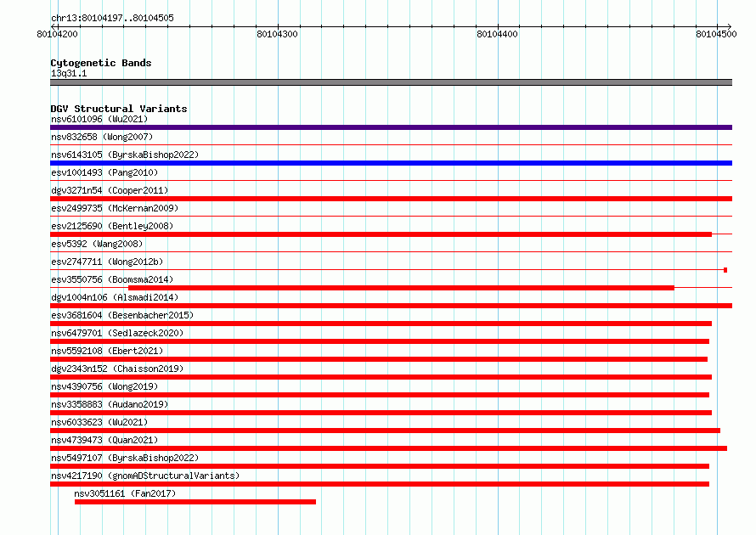
Task: Open esv2747711 (Wong2012b) label
Action: point(107,262)
